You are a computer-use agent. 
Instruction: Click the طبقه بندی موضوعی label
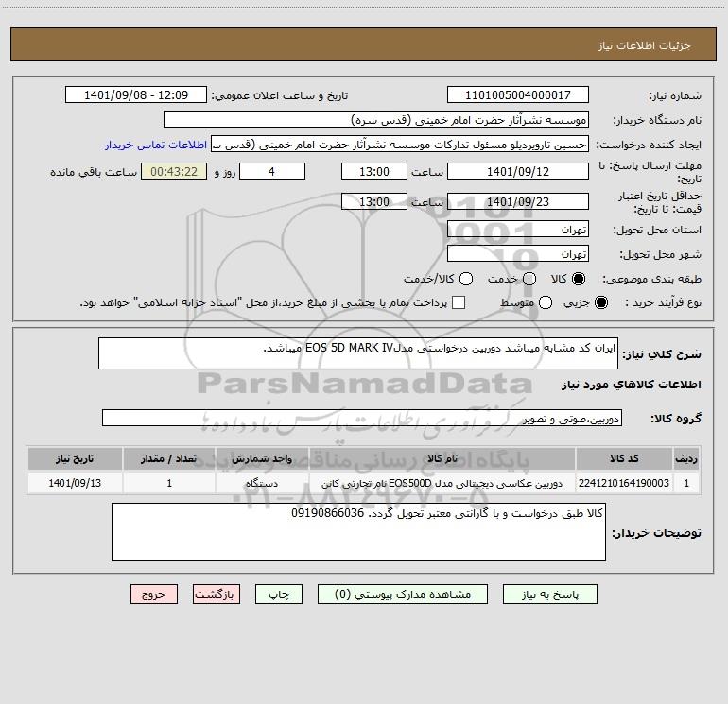(x=651, y=279)
